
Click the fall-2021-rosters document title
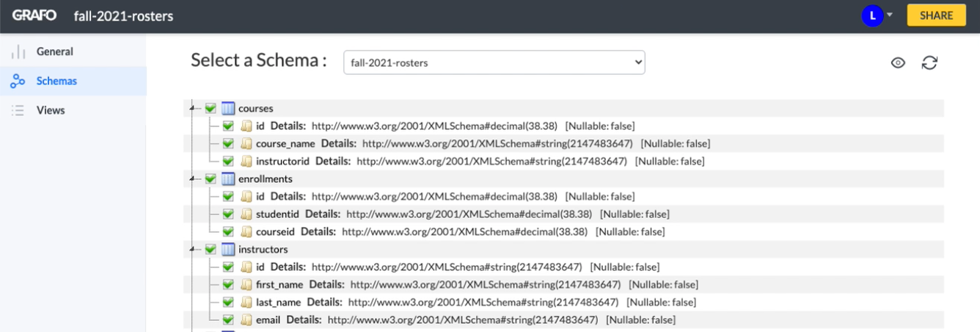pos(124,15)
